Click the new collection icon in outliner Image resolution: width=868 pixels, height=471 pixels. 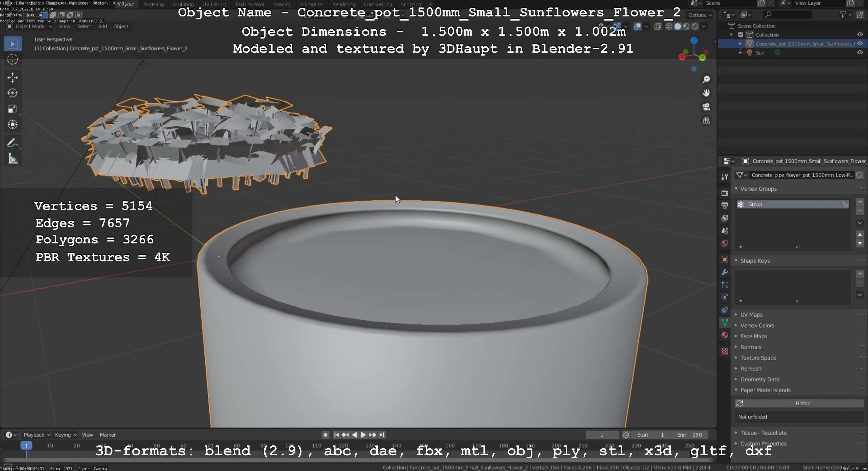859,15
